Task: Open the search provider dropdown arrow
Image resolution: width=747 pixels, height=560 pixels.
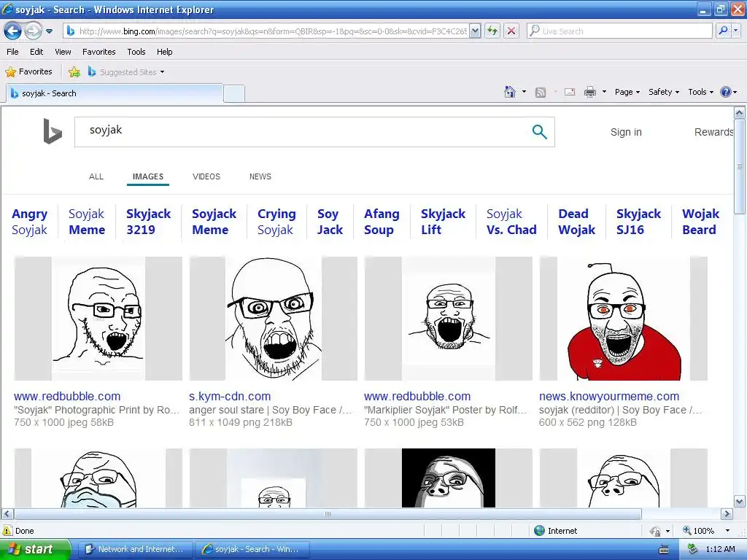Action: coord(736,31)
